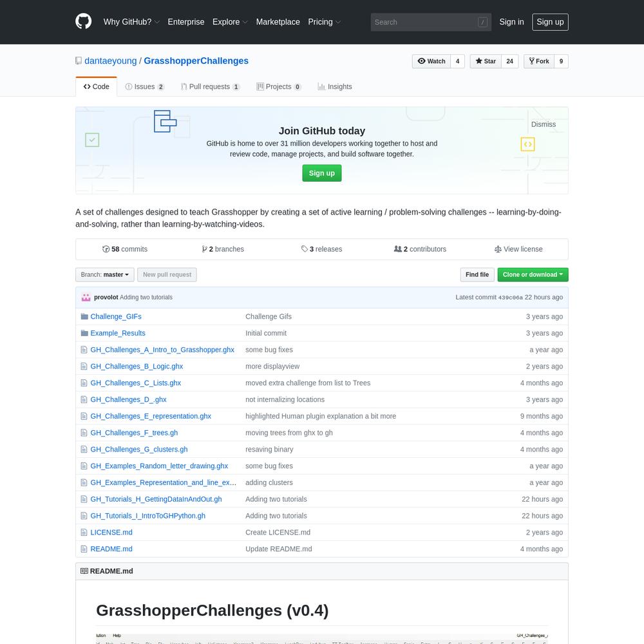644x644 pixels.
Task: Click the book icon in README.md header
Action: click(84, 571)
